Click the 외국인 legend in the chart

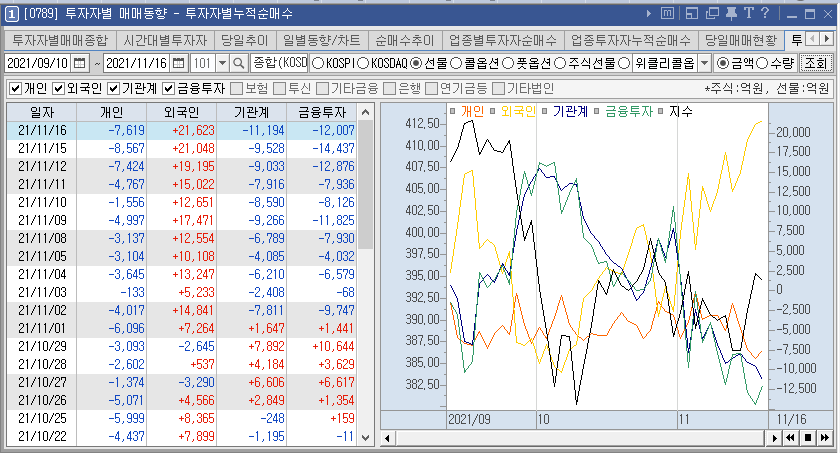coord(518,111)
